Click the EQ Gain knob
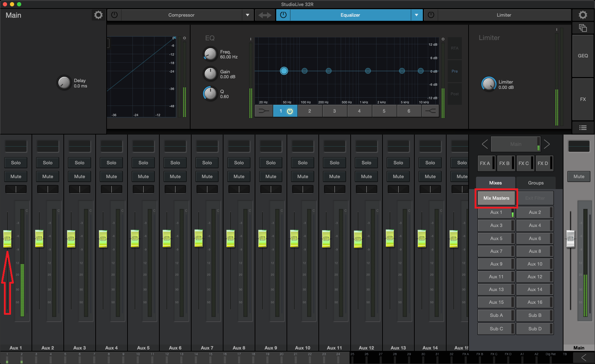This screenshot has width=595, height=364. tap(210, 74)
